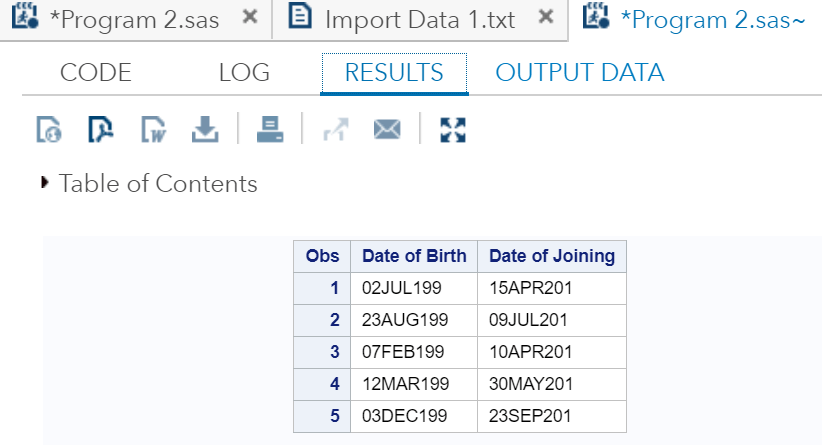822x445 pixels.
Task: Click the Date of Joining column header
Action: [552, 256]
